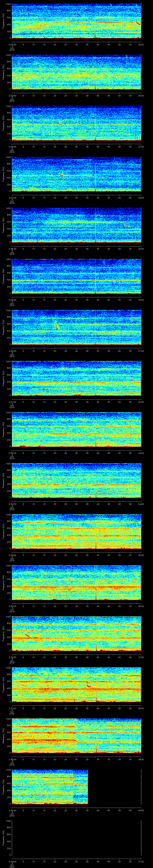The image size is (153, 868).
Task: Select the 2:26:00 start time label
Action: 12,147
